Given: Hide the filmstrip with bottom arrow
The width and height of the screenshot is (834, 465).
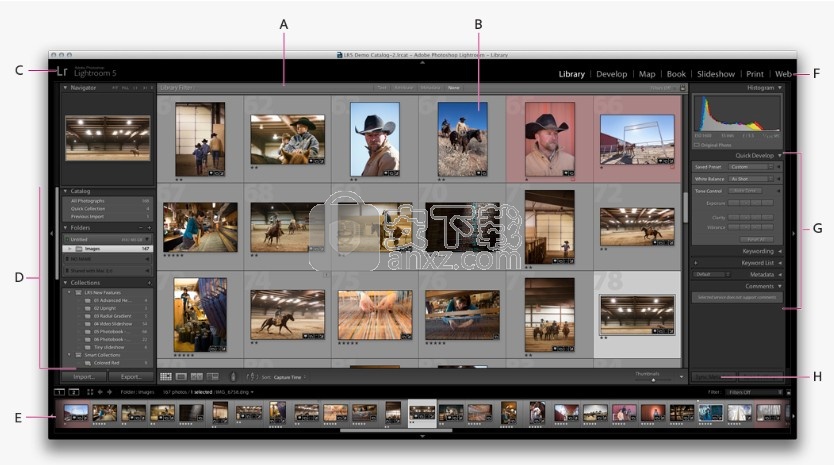Looking at the screenshot, I should pos(422,436).
